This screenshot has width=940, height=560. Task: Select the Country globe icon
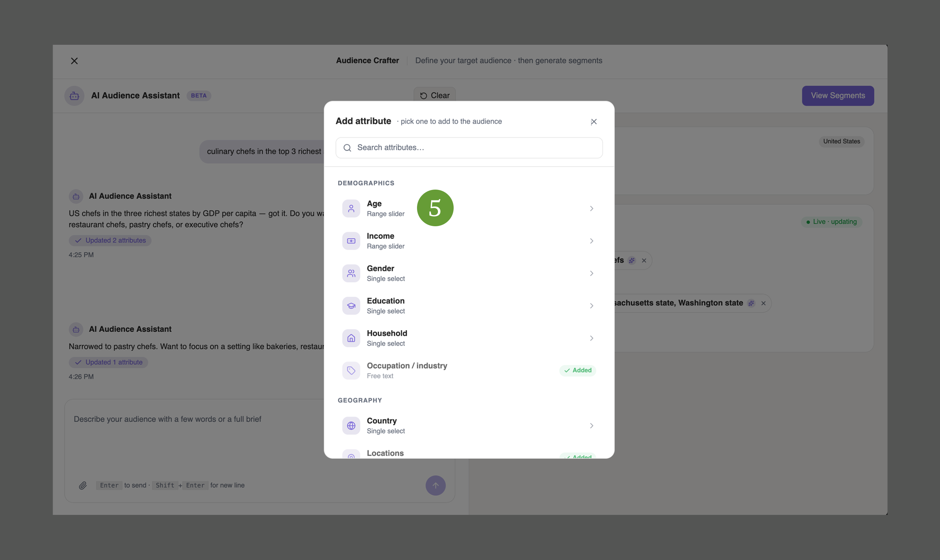tap(351, 426)
